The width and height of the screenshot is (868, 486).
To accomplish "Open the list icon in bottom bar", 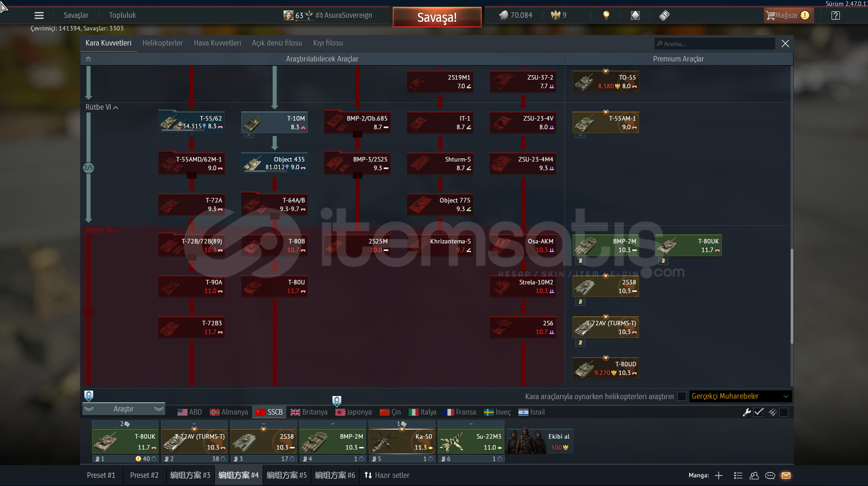I will click(738, 476).
